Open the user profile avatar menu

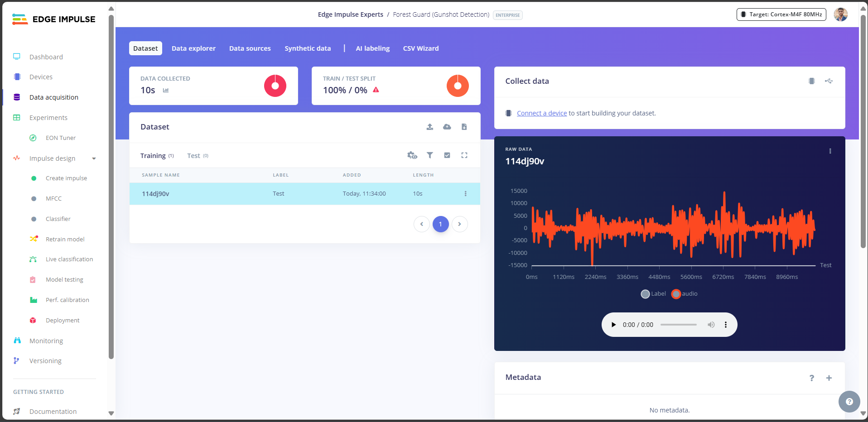tap(841, 14)
